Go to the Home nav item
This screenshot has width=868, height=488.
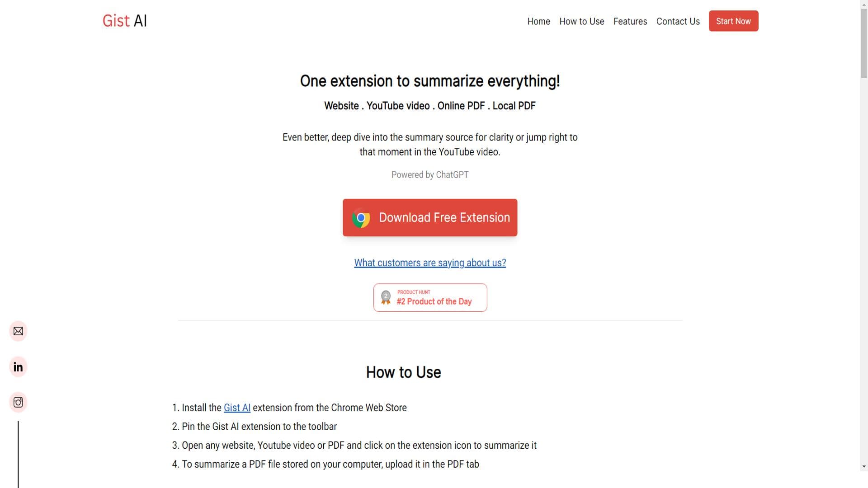538,21
